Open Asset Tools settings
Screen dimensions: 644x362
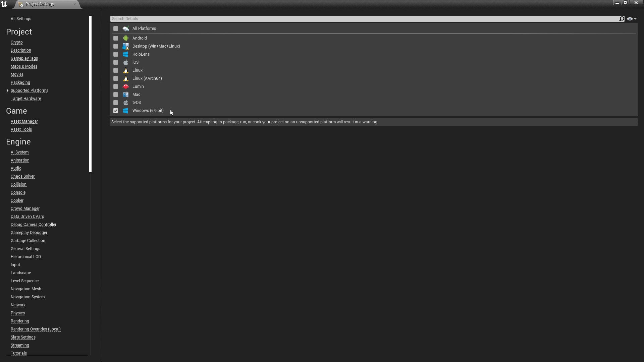pos(21,129)
